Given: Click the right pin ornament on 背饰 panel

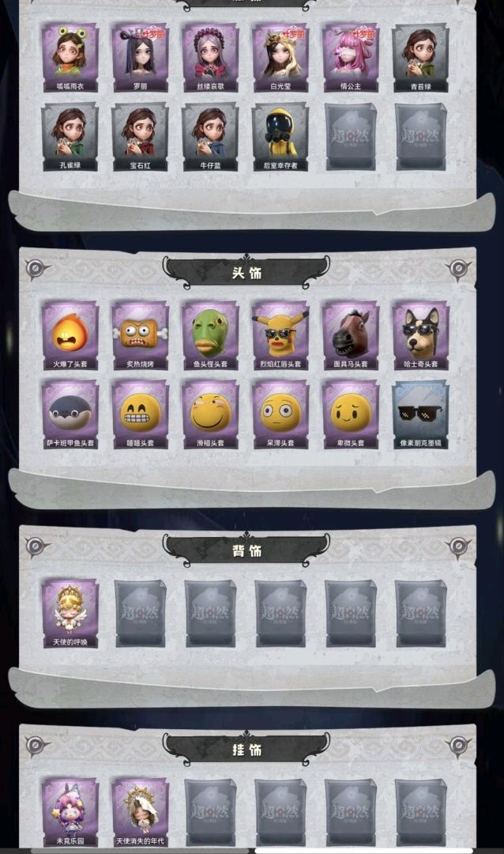Looking at the screenshot, I should click(x=457, y=546).
